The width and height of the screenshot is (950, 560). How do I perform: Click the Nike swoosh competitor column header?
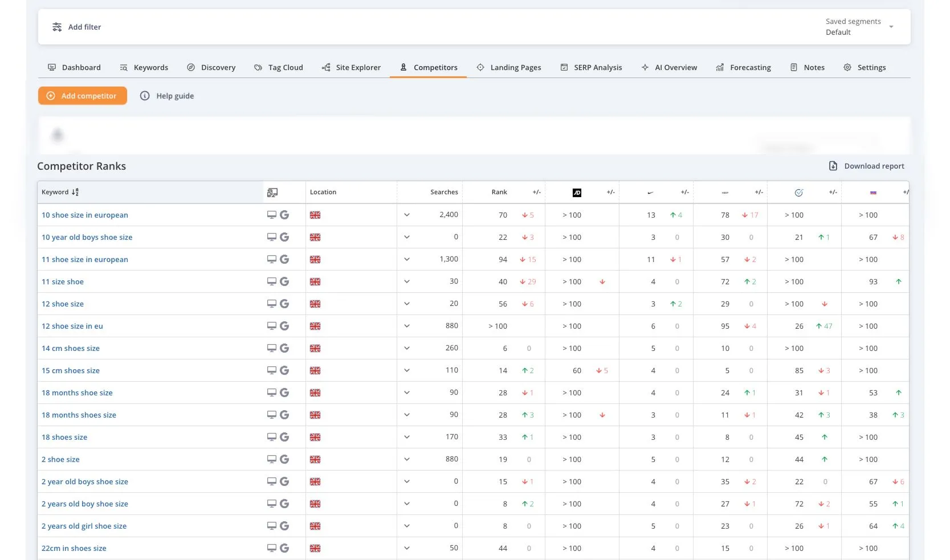pyautogui.click(x=650, y=193)
